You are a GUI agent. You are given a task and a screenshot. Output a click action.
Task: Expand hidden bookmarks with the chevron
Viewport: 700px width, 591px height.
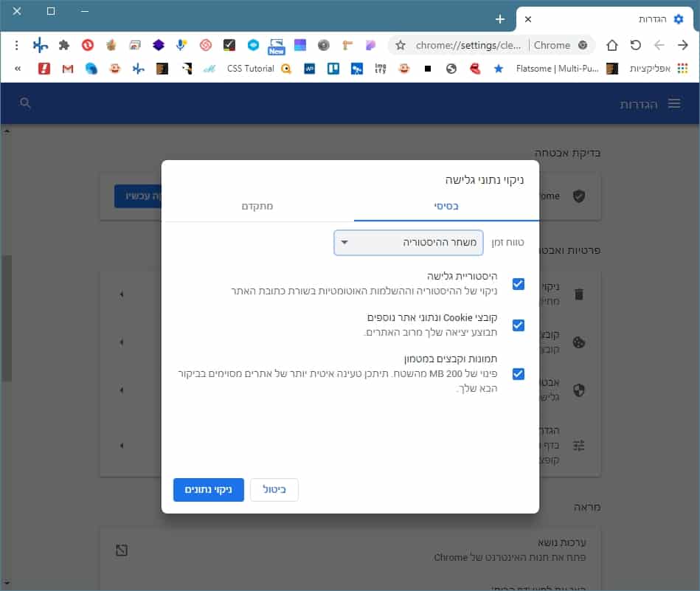tap(17, 69)
